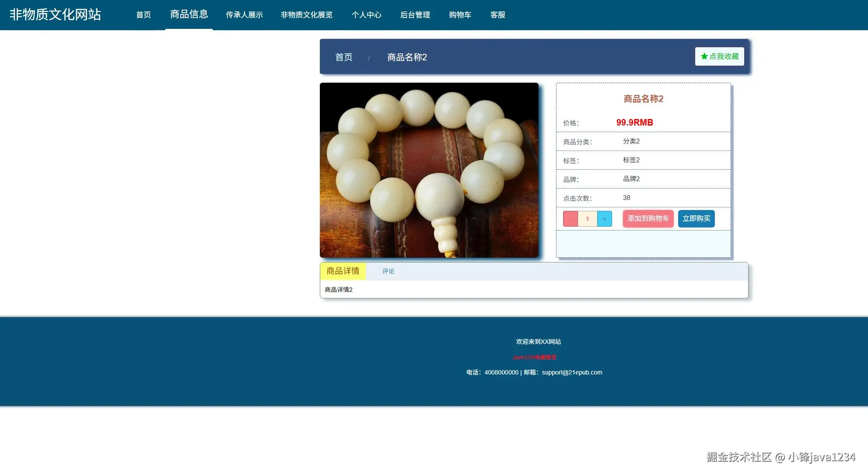Screen dimensions: 868x476
Task: Open the 客服 customer service link
Action: (498, 15)
